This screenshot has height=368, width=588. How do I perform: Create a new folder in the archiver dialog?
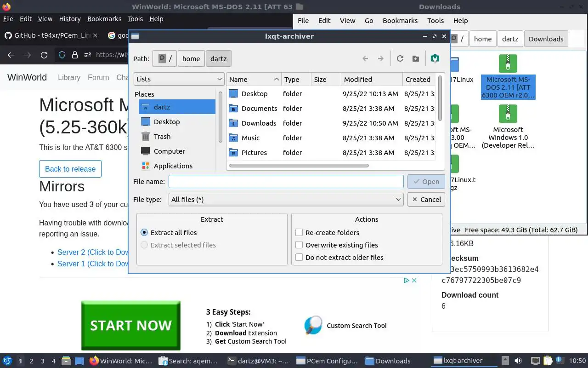416,58
